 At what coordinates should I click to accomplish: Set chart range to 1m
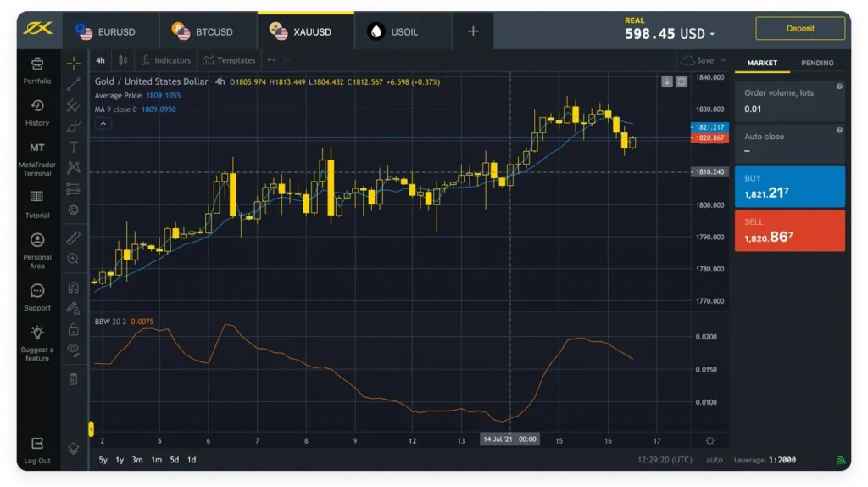pos(156,460)
